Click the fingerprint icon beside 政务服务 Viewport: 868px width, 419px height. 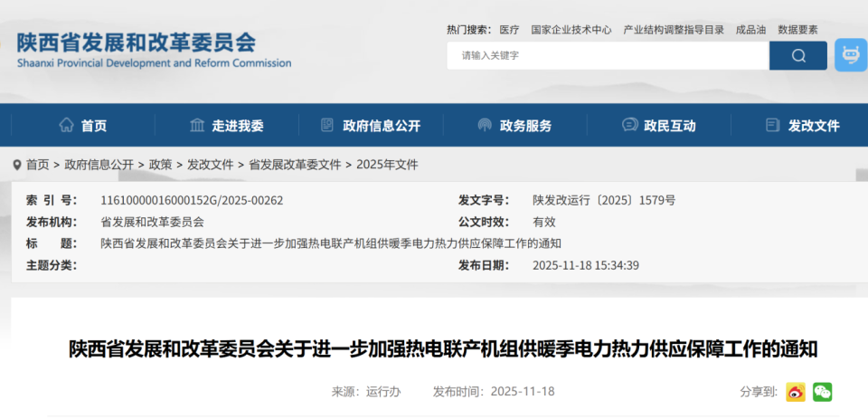point(485,125)
